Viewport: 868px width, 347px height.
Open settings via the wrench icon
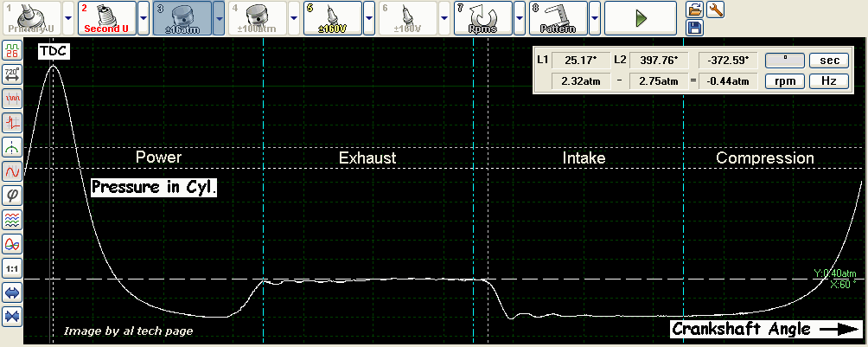coord(715,10)
